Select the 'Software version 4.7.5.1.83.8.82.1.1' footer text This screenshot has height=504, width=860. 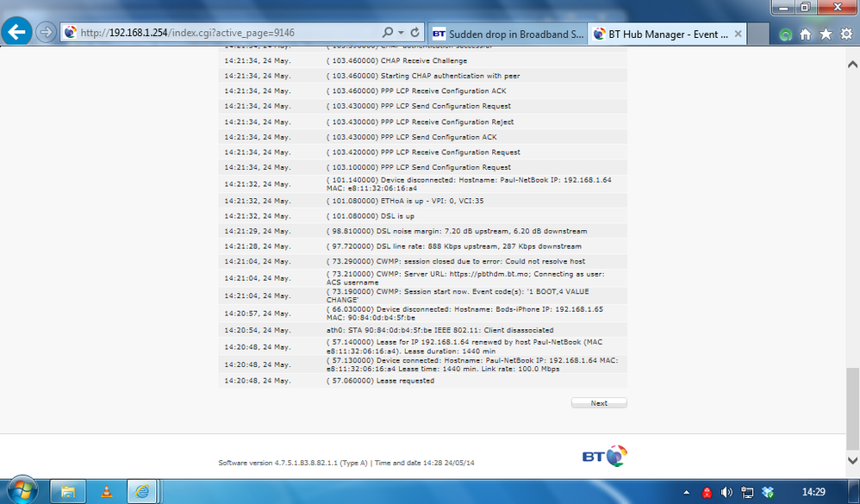pyautogui.click(x=293, y=463)
